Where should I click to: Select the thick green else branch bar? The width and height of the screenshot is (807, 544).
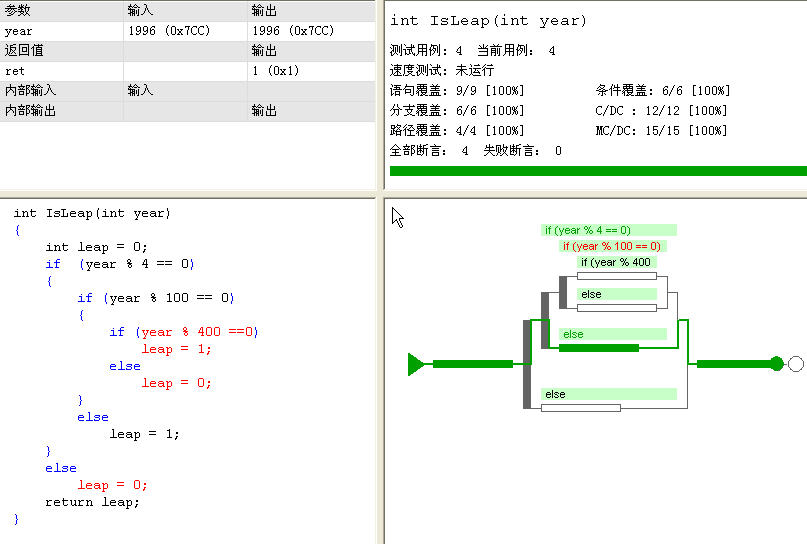coord(598,348)
